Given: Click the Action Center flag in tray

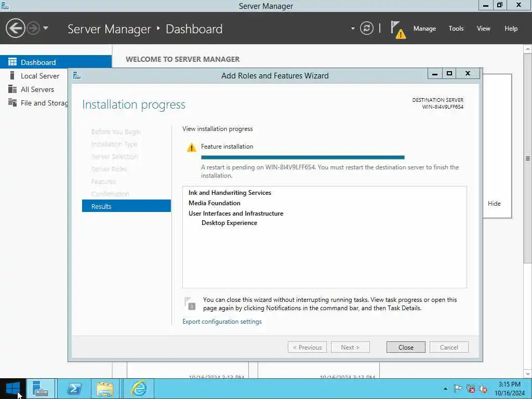Looking at the screenshot, I should pos(458,389).
